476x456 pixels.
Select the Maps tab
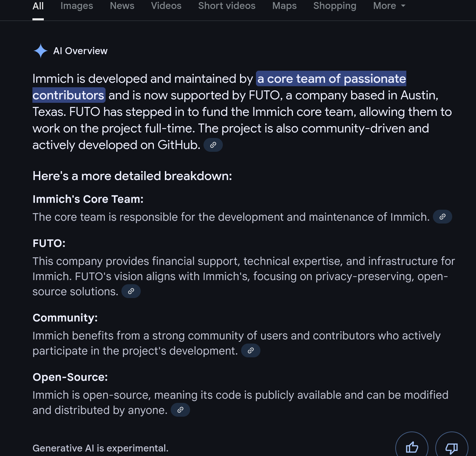(284, 6)
